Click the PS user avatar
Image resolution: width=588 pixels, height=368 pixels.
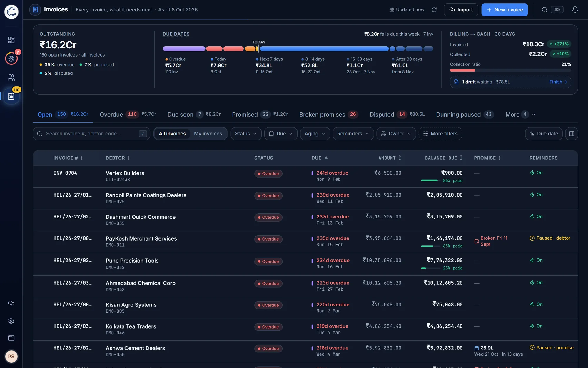click(11, 357)
